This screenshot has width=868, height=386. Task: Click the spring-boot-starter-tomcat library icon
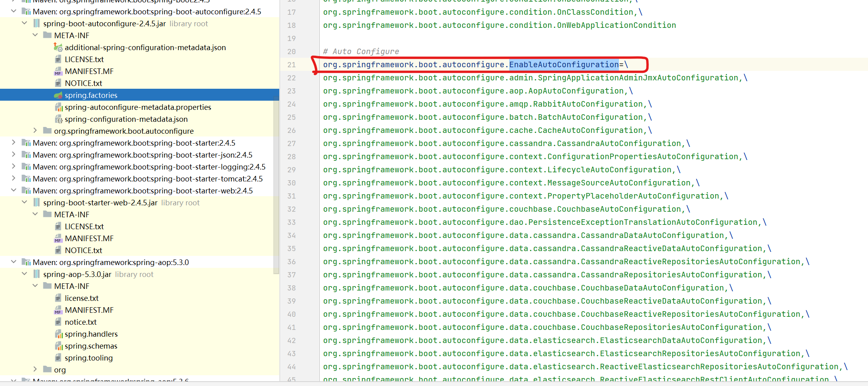point(26,179)
